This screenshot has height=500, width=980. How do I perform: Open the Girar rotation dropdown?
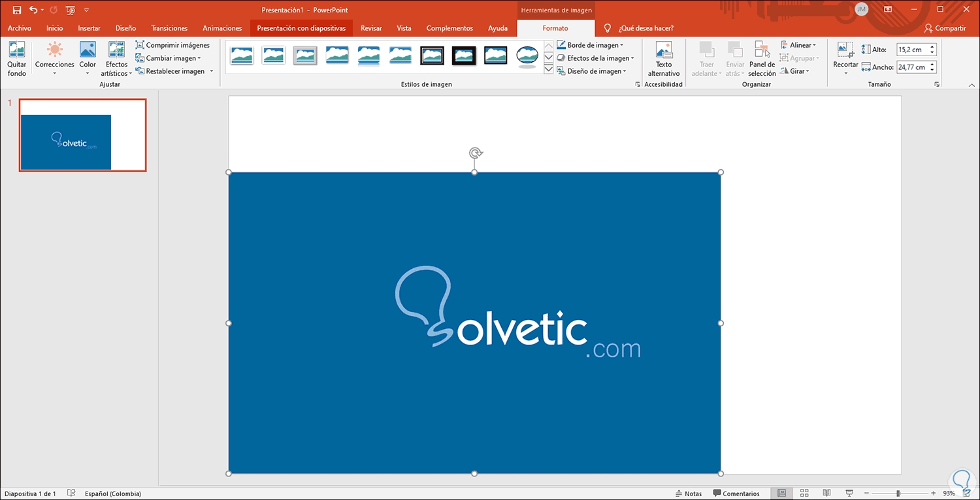[x=795, y=71]
